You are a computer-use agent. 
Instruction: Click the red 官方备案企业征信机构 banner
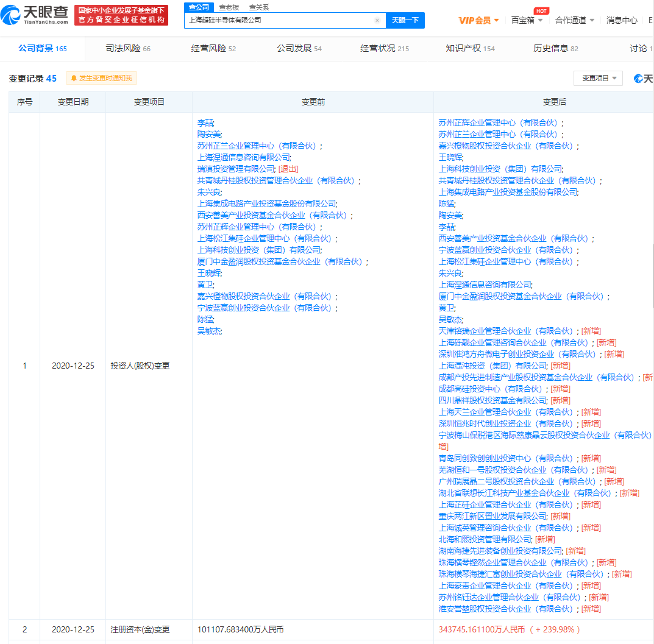point(121,15)
